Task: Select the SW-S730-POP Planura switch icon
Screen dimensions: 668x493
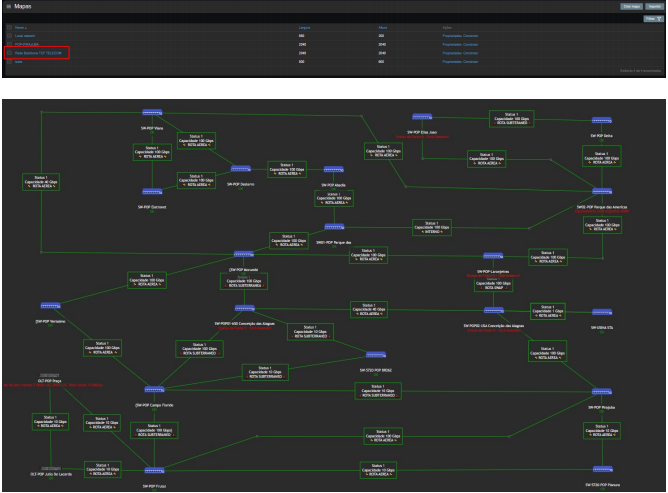Action: tap(602, 469)
